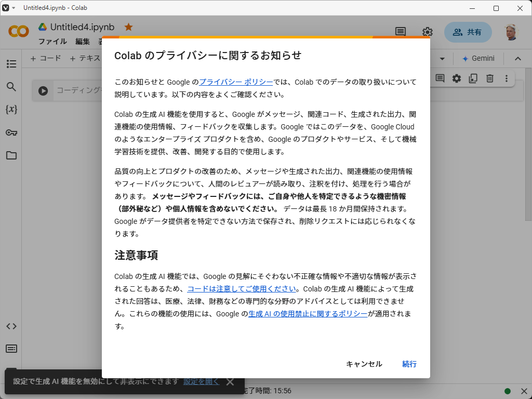Collapse header with the chevron-up arrow
Image resolution: width=532 pixels, height=399 pixels.
518,58
